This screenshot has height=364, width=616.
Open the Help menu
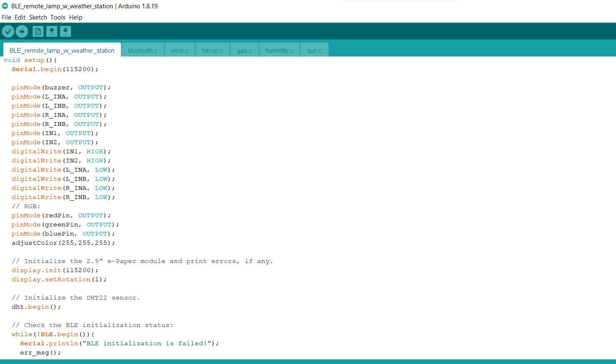[76, 17]
